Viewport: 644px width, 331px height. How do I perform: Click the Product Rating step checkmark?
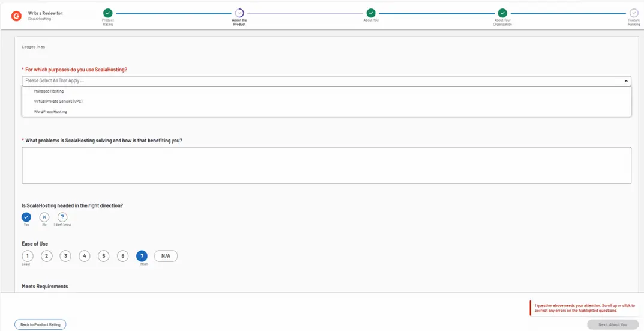coord(107,13)
